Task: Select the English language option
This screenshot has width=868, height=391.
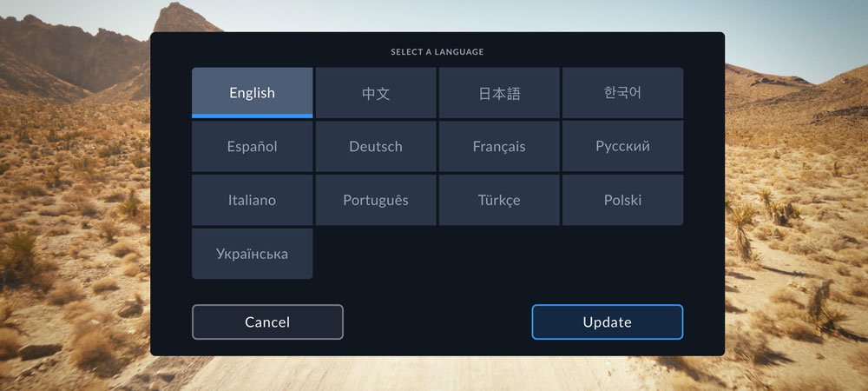Action: click(x=252, y=92)
